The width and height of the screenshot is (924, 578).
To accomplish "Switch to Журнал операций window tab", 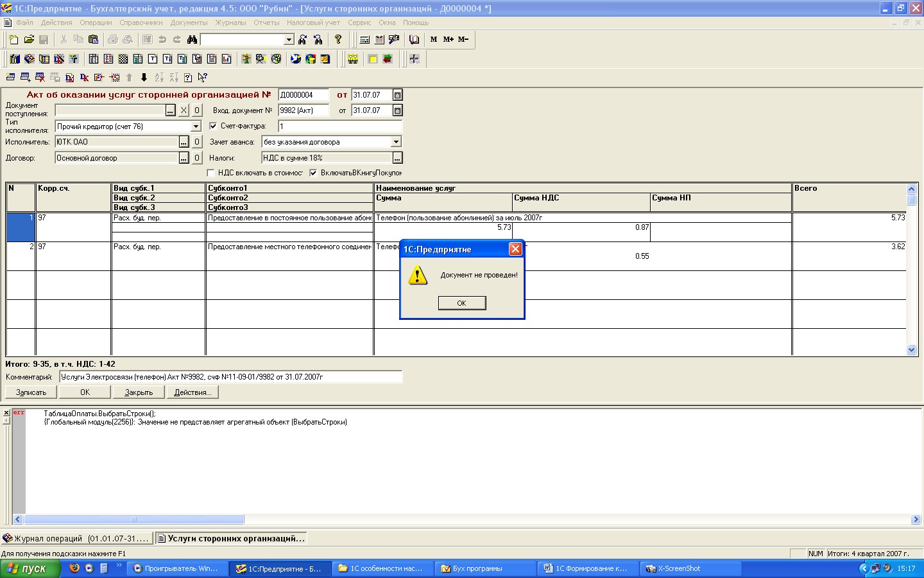I will [77, 538].
